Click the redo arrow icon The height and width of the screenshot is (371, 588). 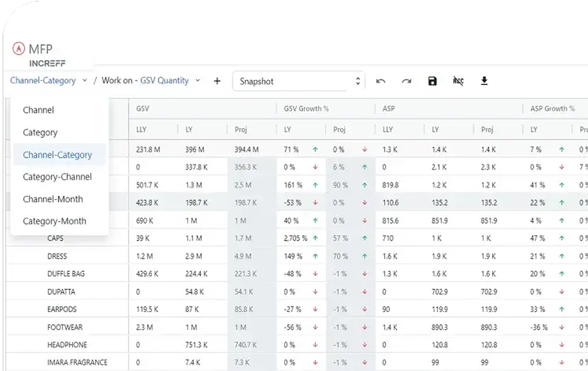(x=406, y=81)
